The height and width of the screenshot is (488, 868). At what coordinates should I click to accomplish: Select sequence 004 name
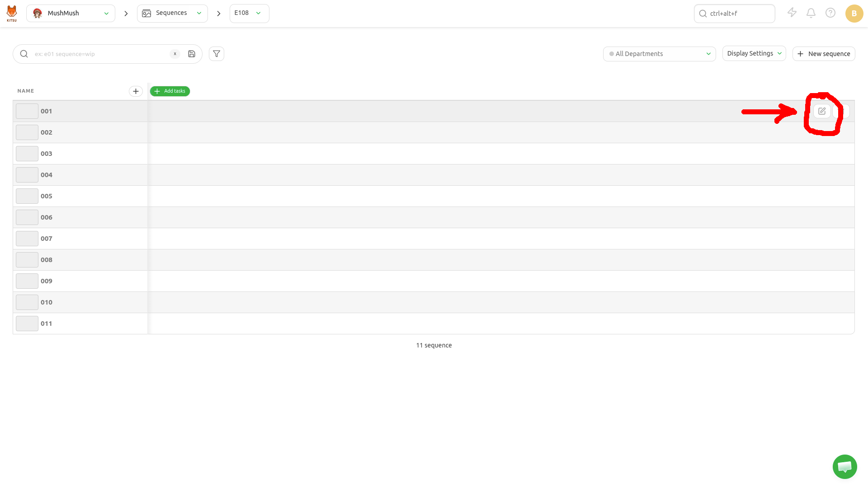click(x=46, y=175)
